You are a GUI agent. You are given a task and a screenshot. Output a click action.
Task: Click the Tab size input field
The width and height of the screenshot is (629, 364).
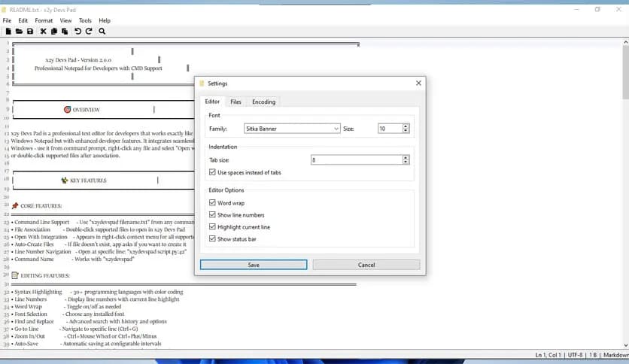coord(357,160)
